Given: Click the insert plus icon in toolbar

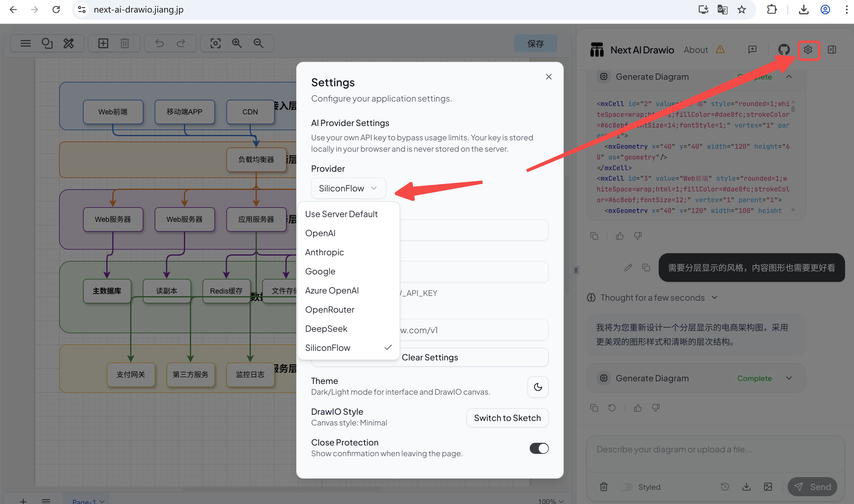Looking at the screenshot, I should pos(103,43).
